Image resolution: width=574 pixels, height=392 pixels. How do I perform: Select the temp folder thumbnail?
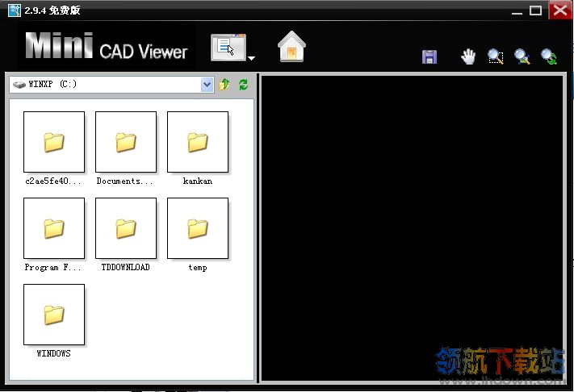click(198, 228)
